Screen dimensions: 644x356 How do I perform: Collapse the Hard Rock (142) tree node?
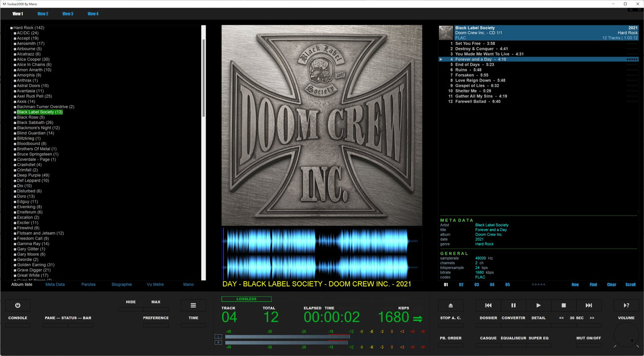click(12, 28)
